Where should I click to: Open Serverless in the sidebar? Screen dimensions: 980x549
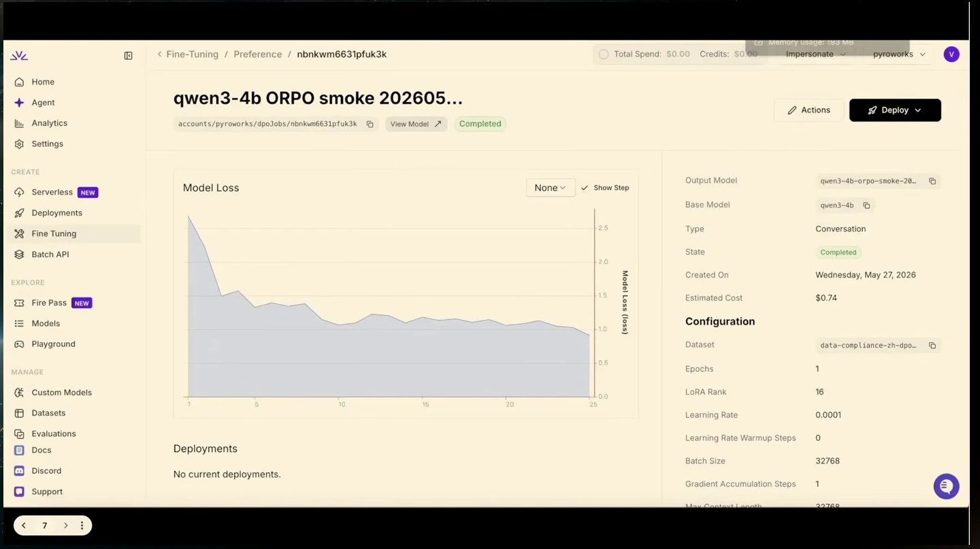pos(52,193)
